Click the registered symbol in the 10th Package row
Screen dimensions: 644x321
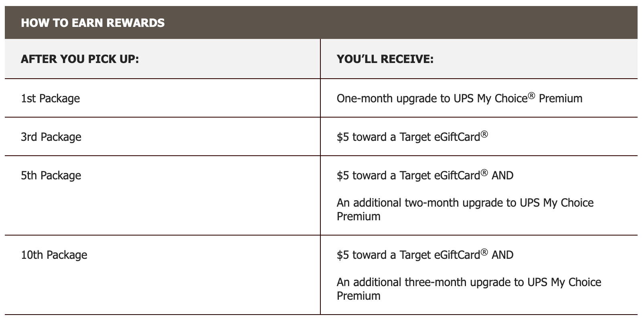484,252
